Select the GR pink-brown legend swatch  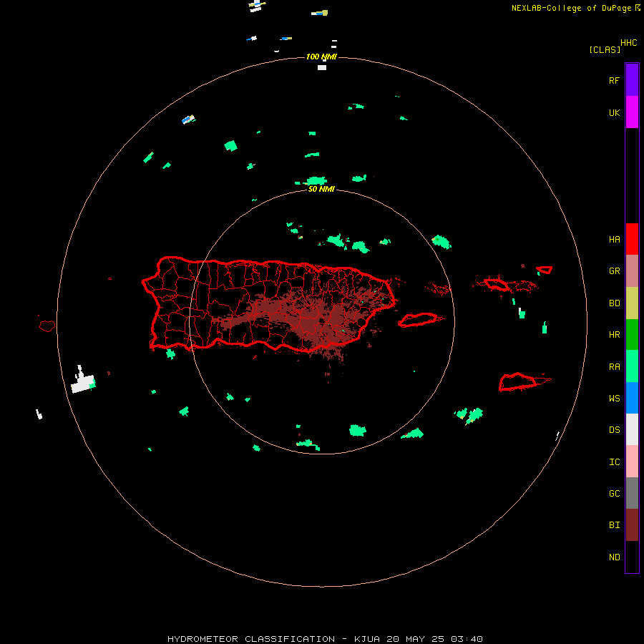pos(632,271)
